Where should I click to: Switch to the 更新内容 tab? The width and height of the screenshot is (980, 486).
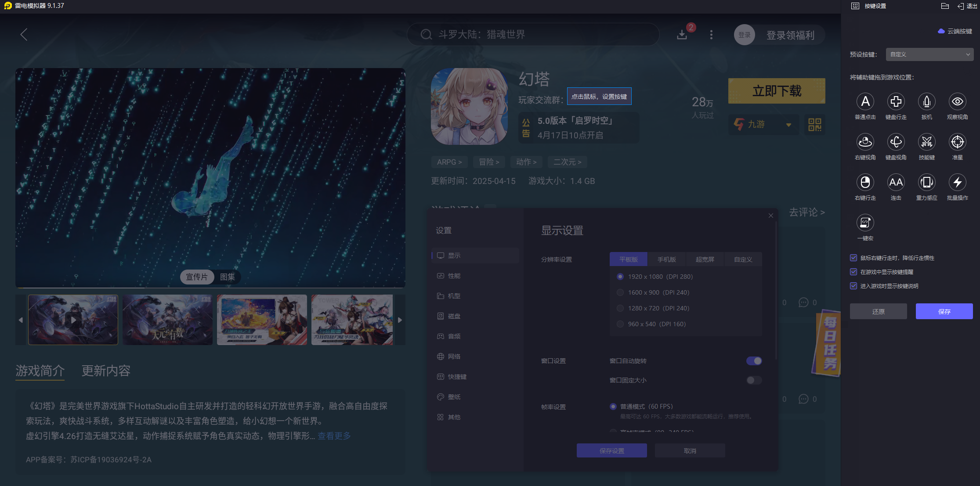coord(105,371)
